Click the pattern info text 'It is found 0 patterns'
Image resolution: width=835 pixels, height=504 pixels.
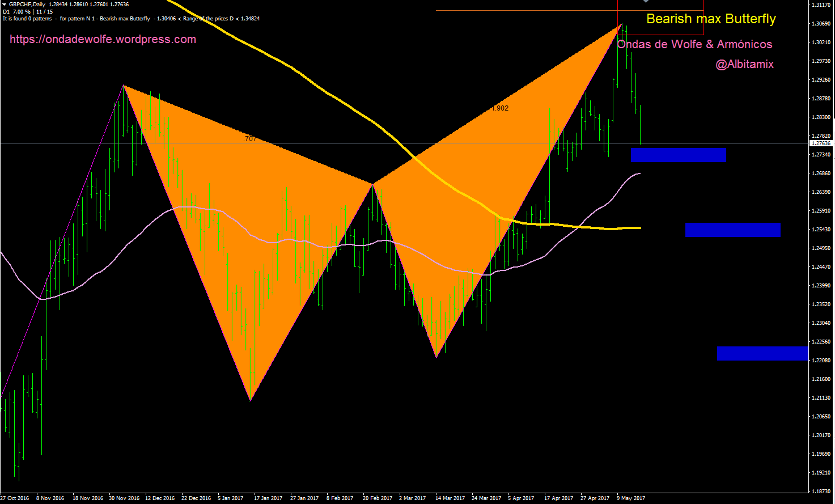coord(27,19)
